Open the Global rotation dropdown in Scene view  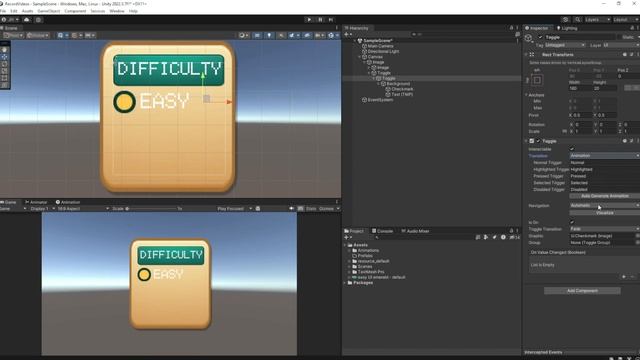(38, 36)
